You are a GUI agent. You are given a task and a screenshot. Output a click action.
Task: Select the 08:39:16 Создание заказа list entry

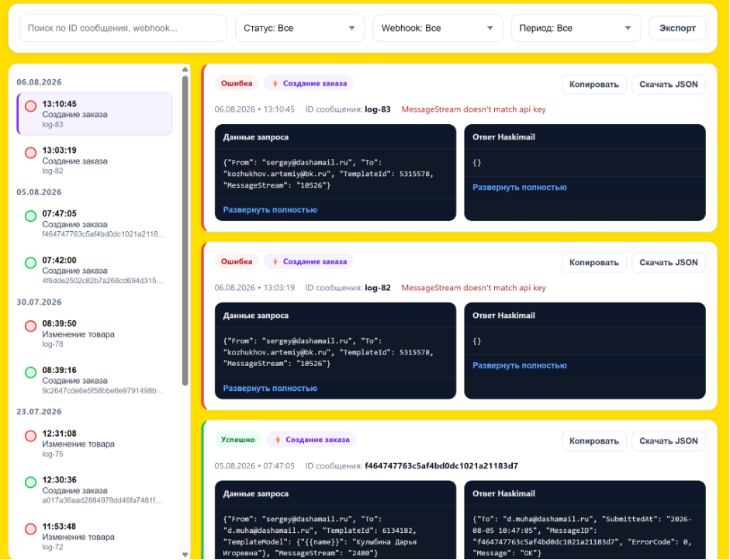tap(95, 380)
